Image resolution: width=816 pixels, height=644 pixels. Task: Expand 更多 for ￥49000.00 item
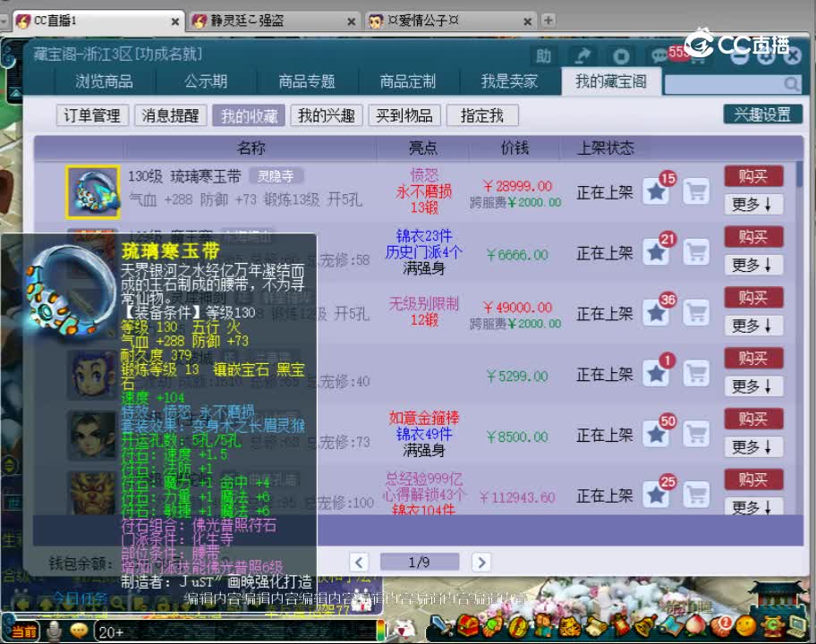[753, 326]
